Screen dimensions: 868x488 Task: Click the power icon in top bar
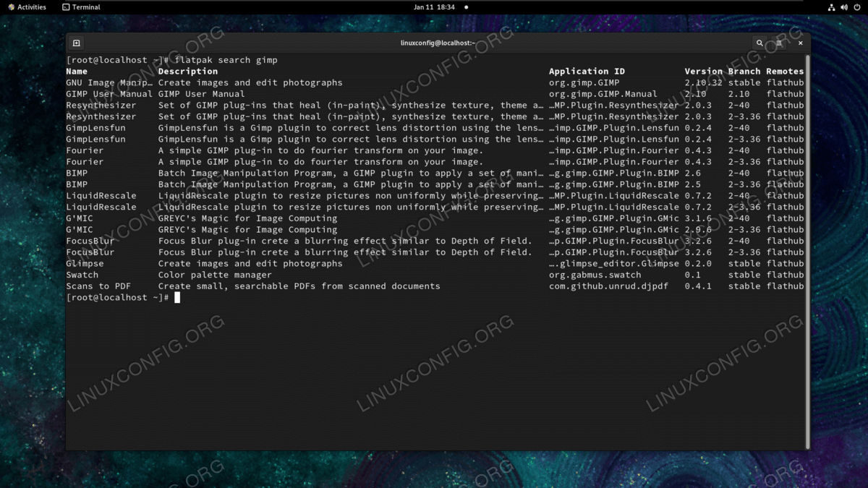(x=858, y=7)
